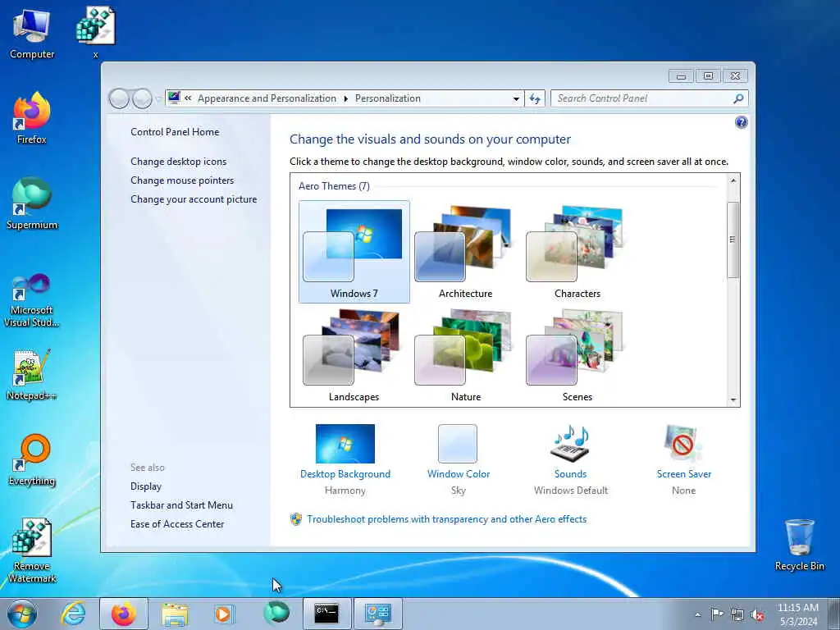Expand the breadcrumb chevron before Appearance and Personalization
This screenshot has height=630, width=840.
click(188, 98)
